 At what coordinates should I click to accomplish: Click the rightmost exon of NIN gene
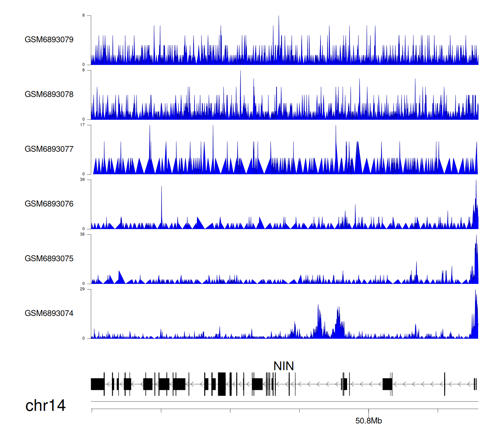click(x=475, y=384)
